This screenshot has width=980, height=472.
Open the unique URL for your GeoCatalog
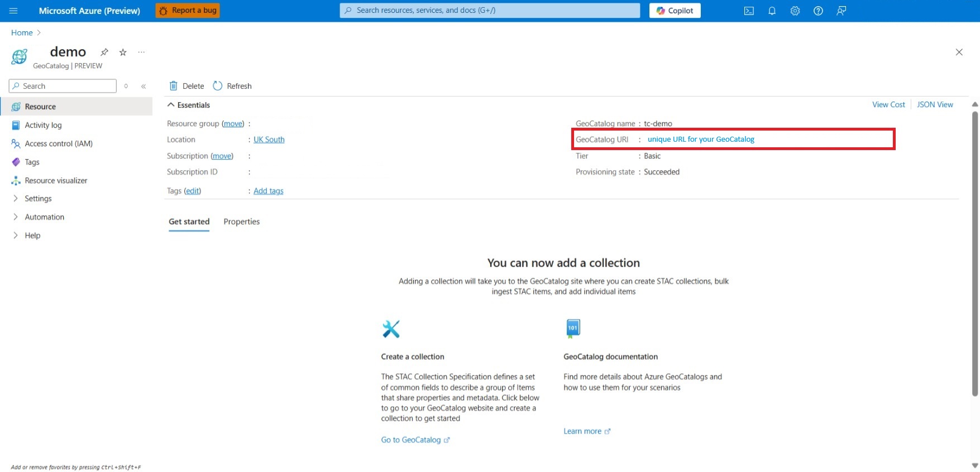point(701,139)
